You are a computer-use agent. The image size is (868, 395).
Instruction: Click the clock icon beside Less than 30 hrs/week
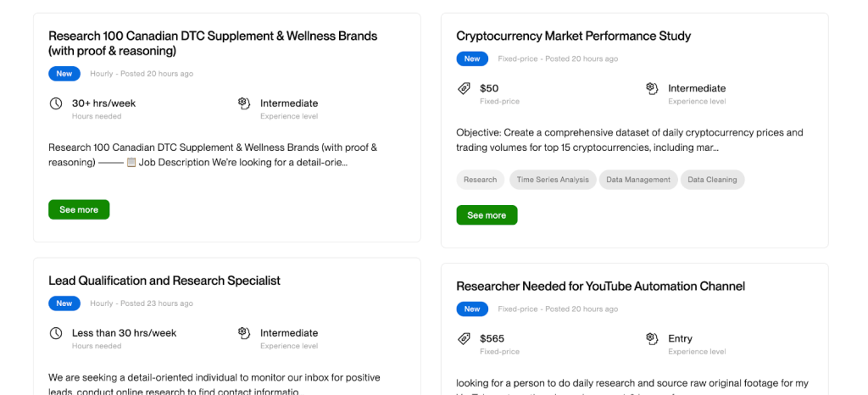click(56, 333)
